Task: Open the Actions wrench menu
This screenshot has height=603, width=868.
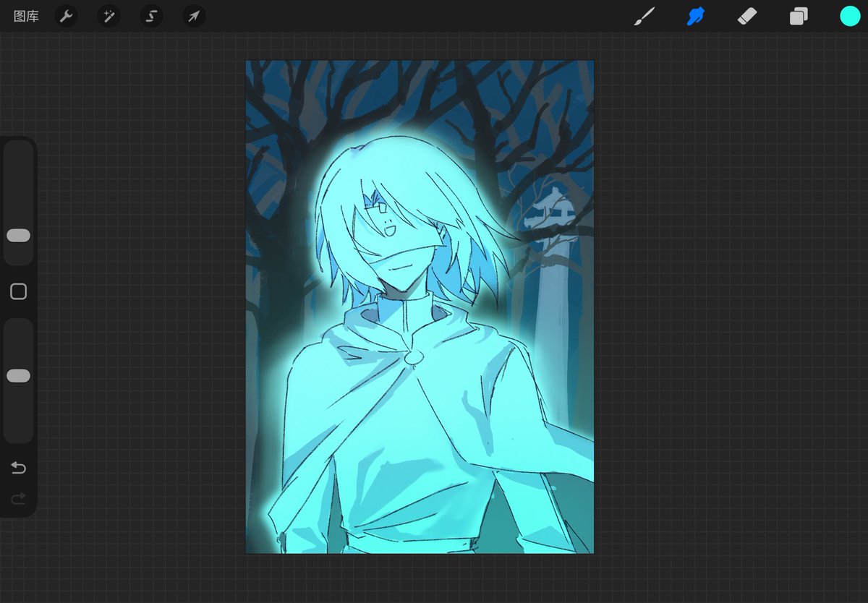Action: point(66,16)
